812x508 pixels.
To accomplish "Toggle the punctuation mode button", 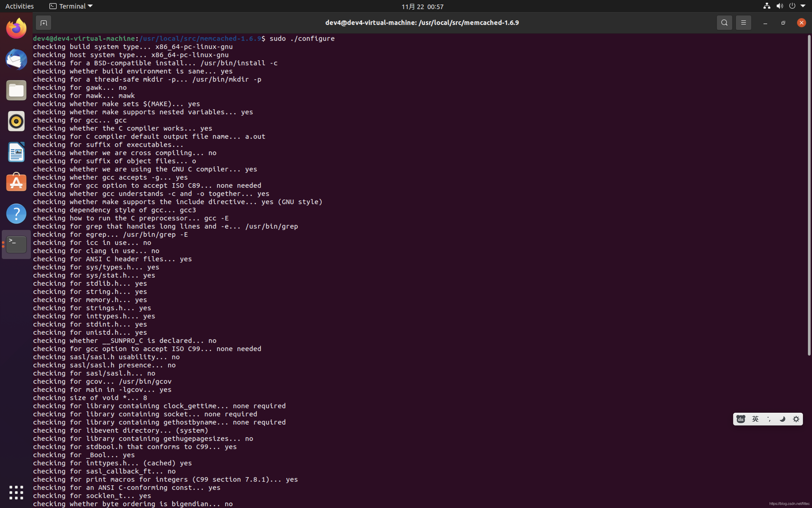I will pyautogui.click(x=769, y=419).
